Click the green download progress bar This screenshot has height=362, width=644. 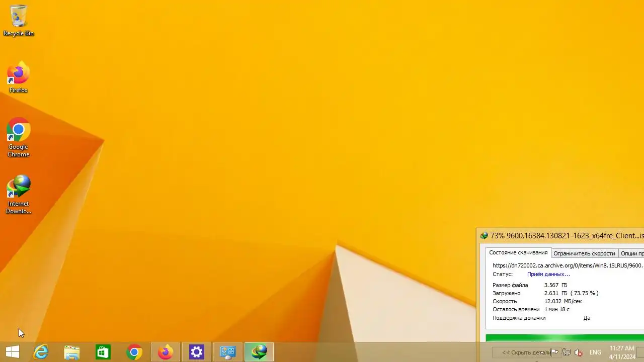(565, 337)
